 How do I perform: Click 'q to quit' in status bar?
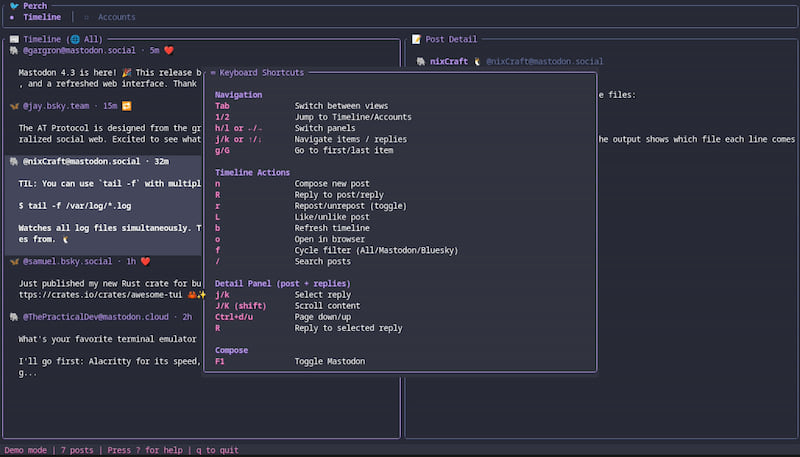coord(217,450)
